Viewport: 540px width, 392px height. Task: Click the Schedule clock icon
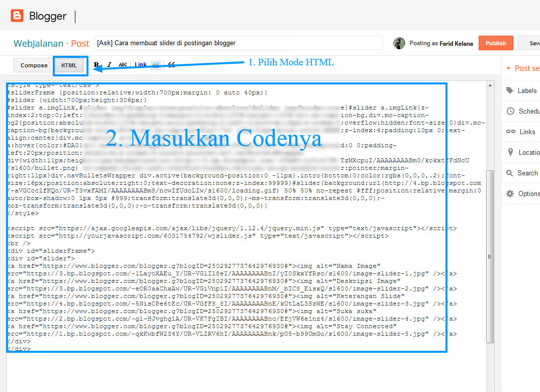(x=510, y=111)
